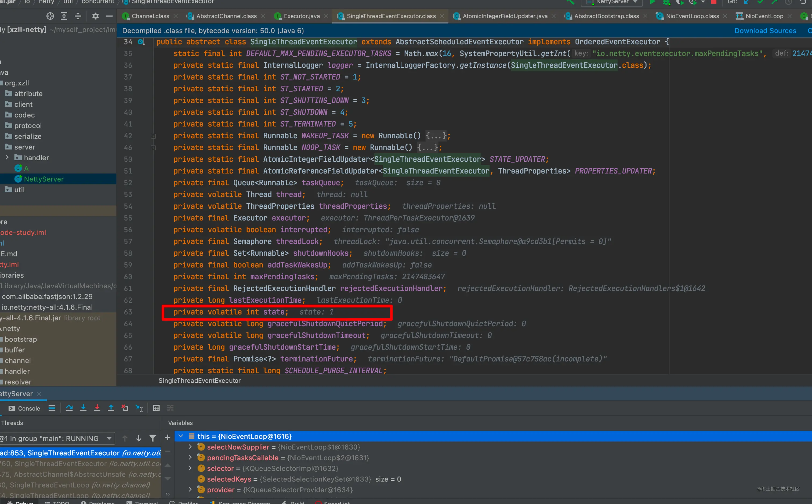The image size is (812, 504).
Task: Show more variables toolbar actions chevrons
Action: 168,494
